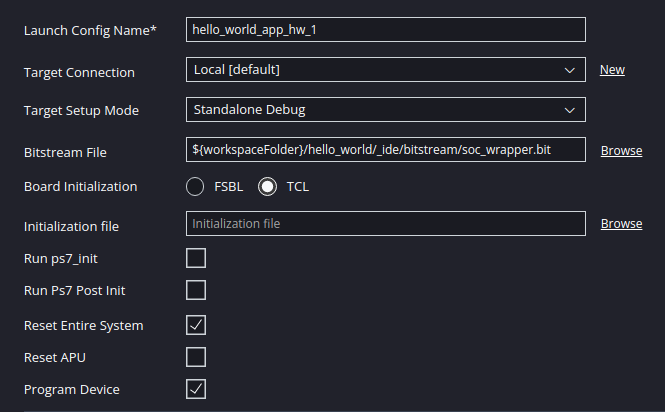The width and height of the screenshot is (665, 412).
Task: Check the Run Ps7 Post Init box
Action: coord(196,290)
